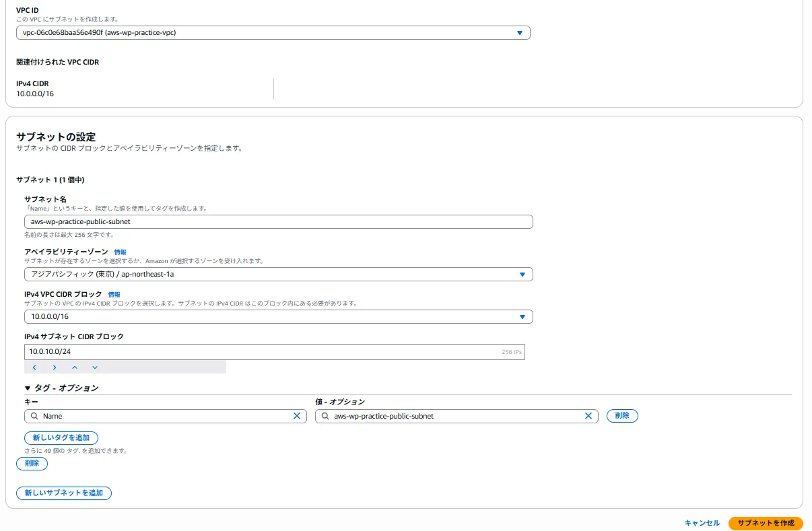812x531 pixels.
Task: Click the 削除 button beside the tag value
Action: pyautogui.click(x=622, y=416)
